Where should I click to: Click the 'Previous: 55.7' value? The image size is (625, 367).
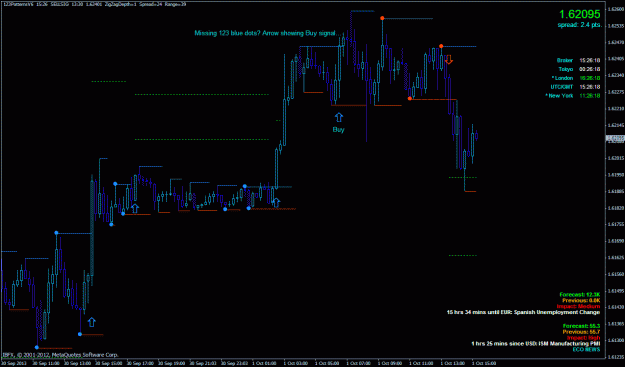point(581,332)
